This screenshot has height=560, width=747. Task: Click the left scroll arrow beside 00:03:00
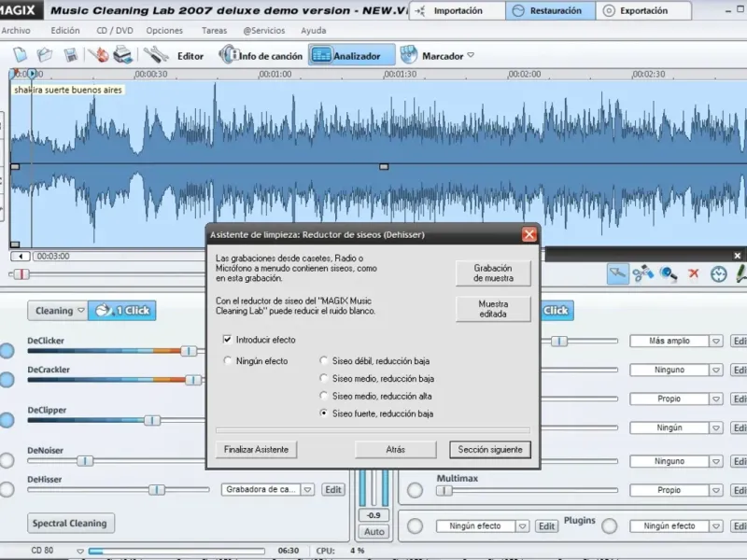pyautogui.click(x=21, y=256)
